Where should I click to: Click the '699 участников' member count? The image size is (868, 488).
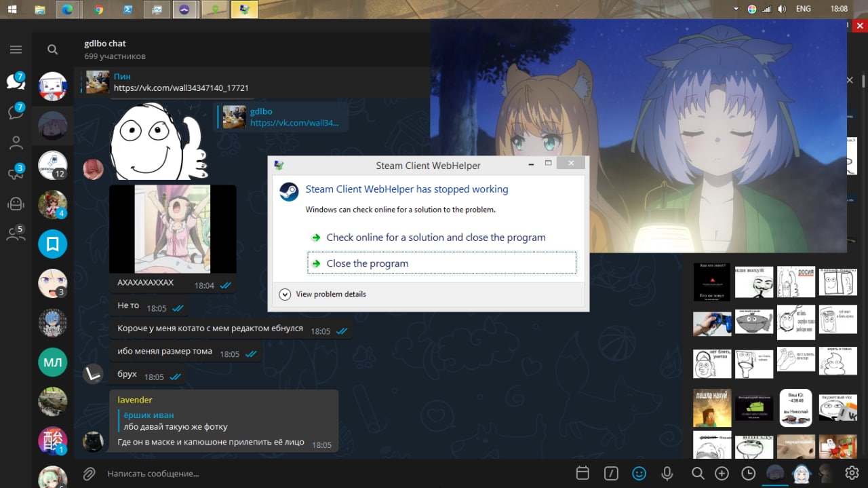(x=115, y=56)
